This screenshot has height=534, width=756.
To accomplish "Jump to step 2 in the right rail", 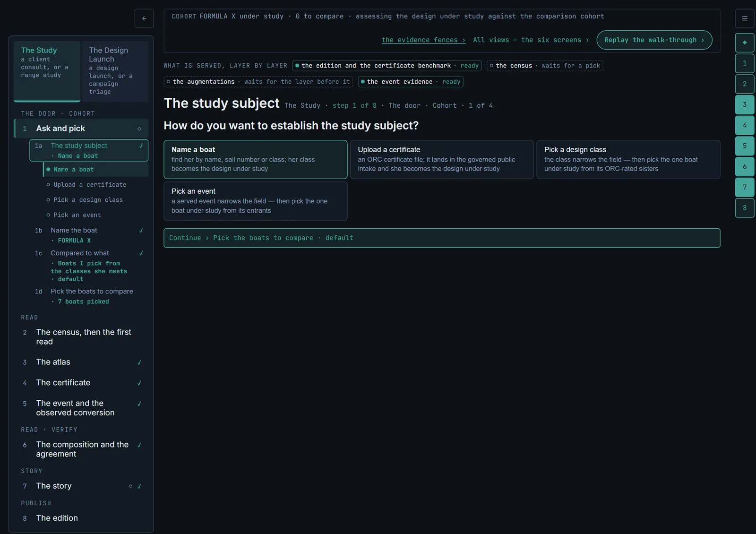I will pyautogui.click(x=745, y=84).
